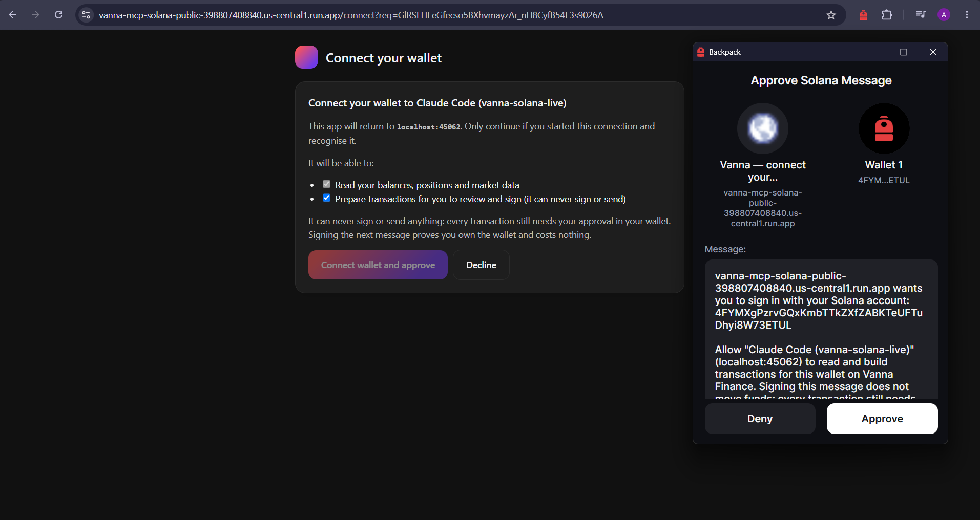View site information icon in address bar
Viewport: 980px width, 520px height.
86,15
